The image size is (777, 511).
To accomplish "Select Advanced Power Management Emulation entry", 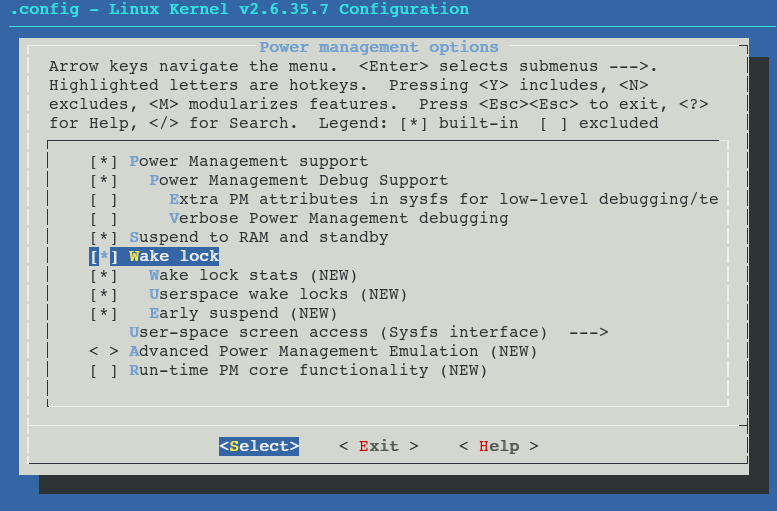I will tap(333, 351).
